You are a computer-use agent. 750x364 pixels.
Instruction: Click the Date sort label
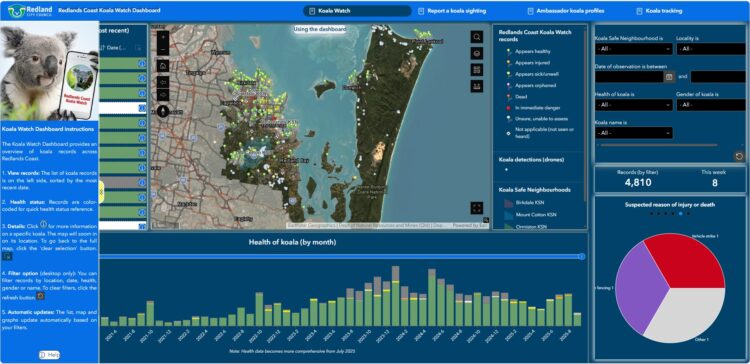point(117,47)
